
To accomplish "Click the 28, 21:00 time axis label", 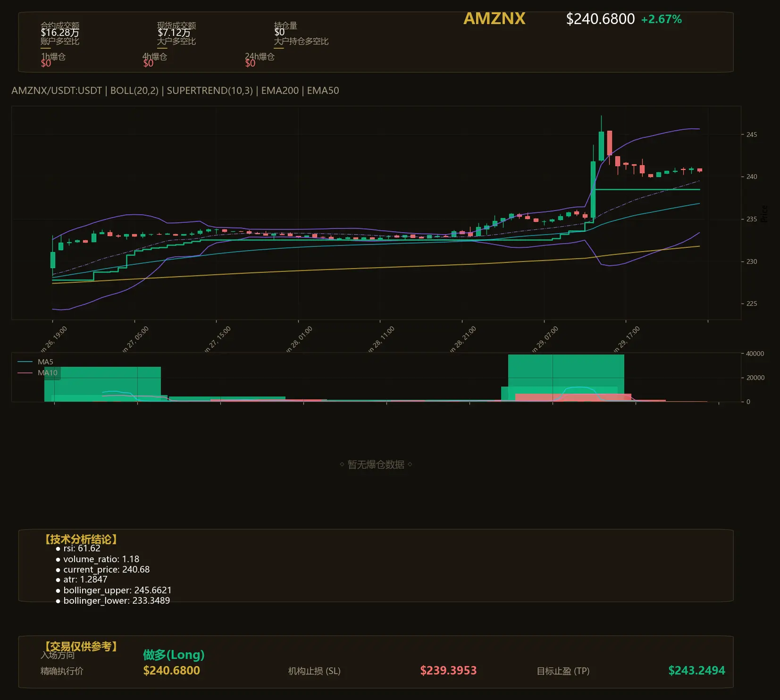I will click(x=463, y=339).
